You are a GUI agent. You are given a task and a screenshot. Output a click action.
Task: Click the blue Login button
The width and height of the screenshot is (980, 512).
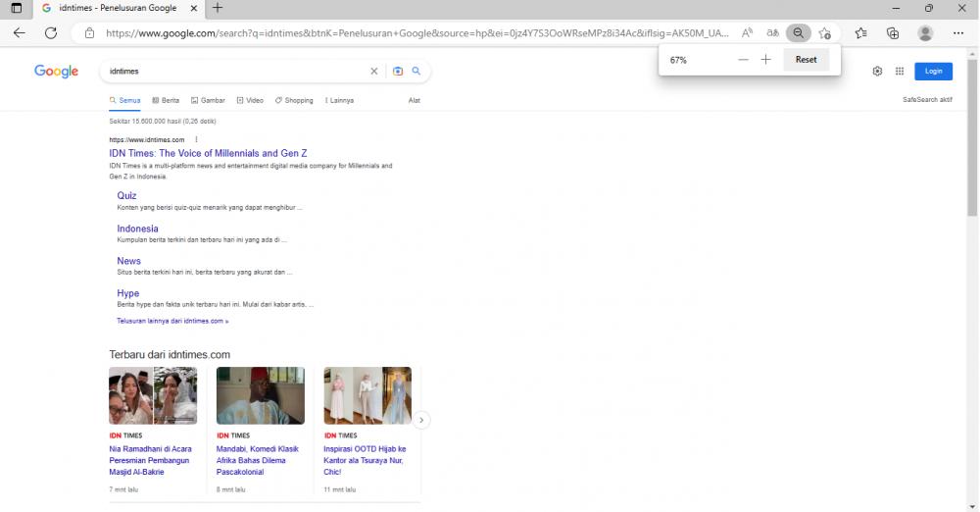pyautogui.click(x=933, y=72)
